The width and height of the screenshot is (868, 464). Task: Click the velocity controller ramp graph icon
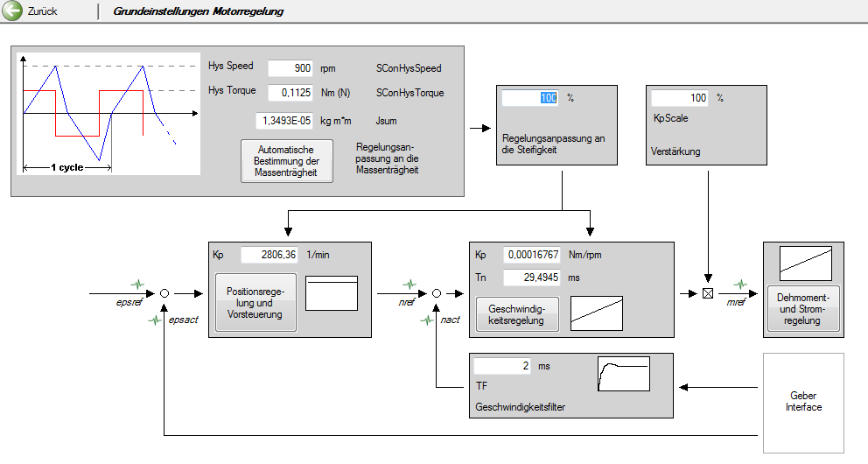597,312
